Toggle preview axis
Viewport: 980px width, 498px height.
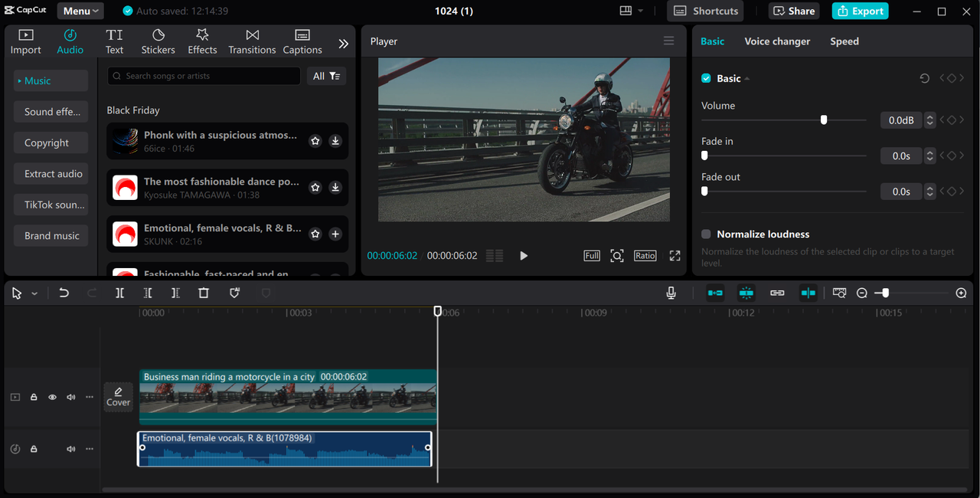(808, 293)
